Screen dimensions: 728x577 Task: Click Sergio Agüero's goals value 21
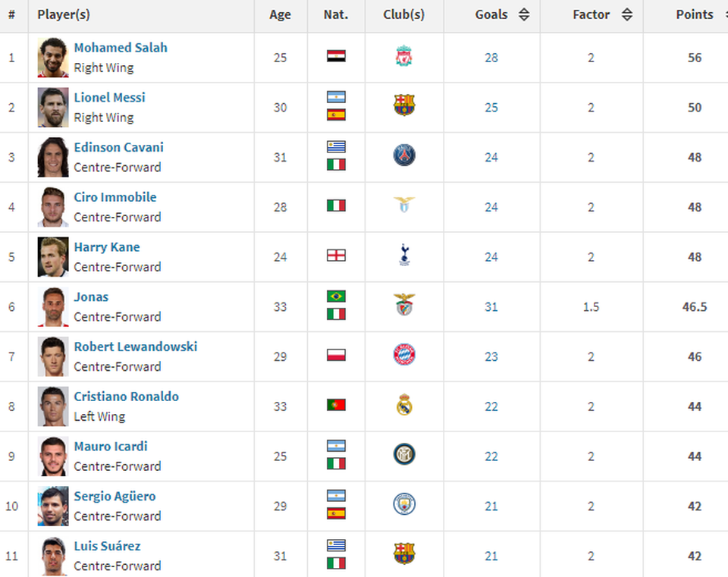(x=491, y=506)
